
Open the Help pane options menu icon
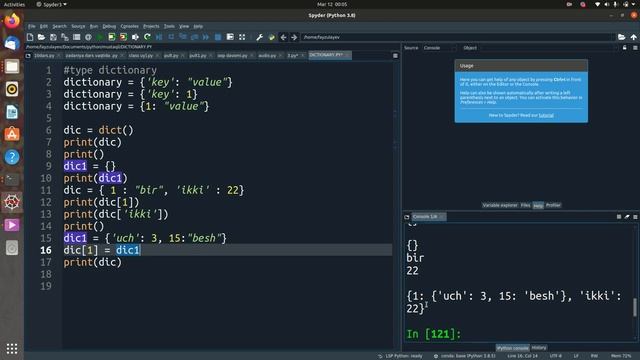635,48
